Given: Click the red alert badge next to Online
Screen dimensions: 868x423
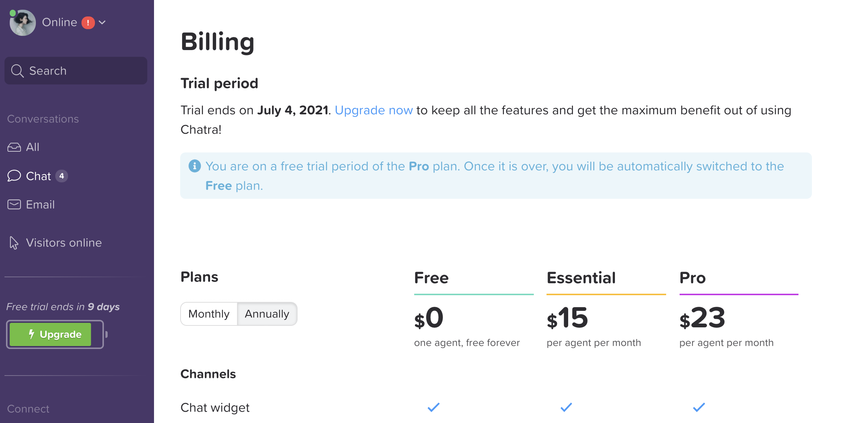Looking at the screenshot, I should (88, 23).
